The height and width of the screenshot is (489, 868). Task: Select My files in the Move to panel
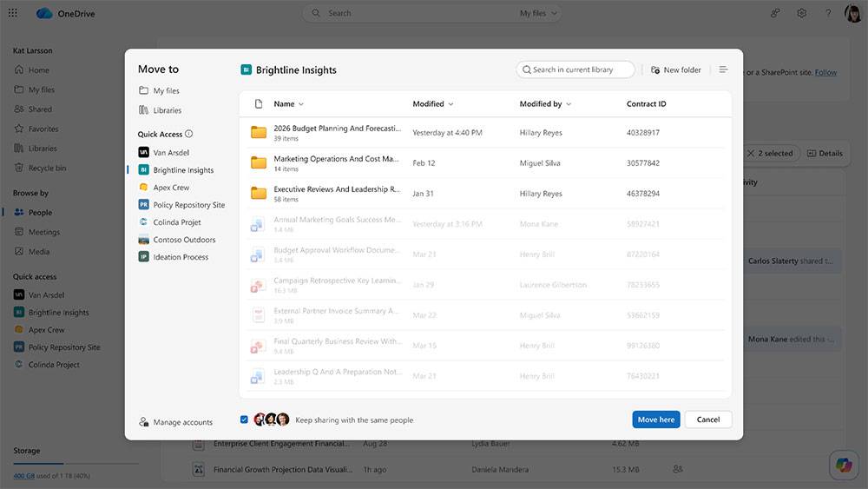[160, 91]
